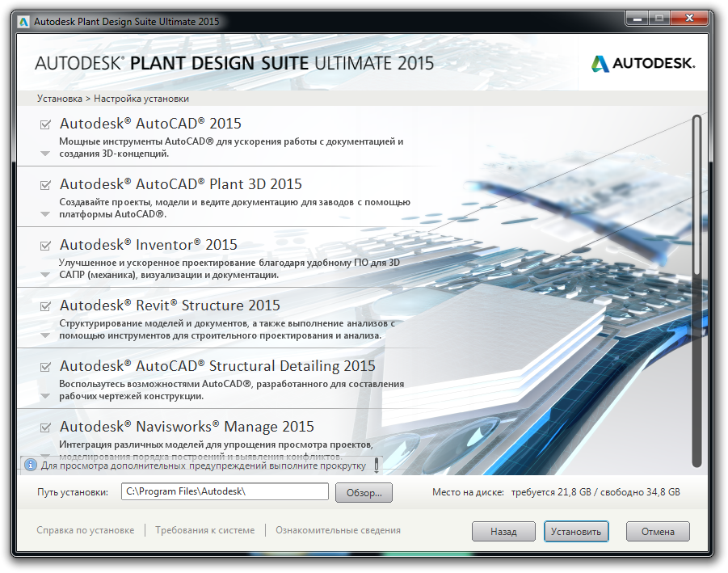
Task: Toggle the AutoCAD Plant 3D 2015 checkbox
Action: (x=45, y=185)
